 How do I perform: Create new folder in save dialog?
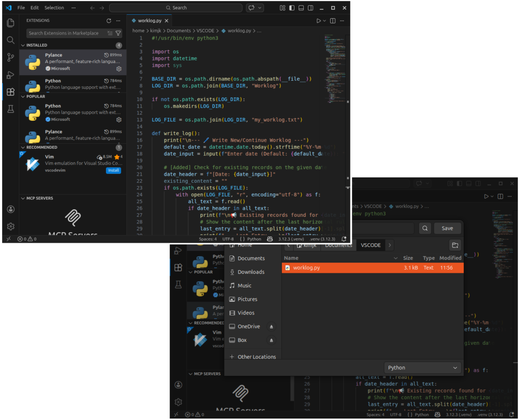(454, 245)
